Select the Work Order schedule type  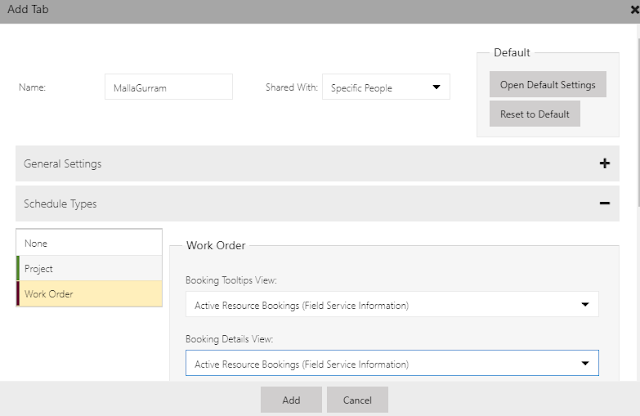(90, 294)
